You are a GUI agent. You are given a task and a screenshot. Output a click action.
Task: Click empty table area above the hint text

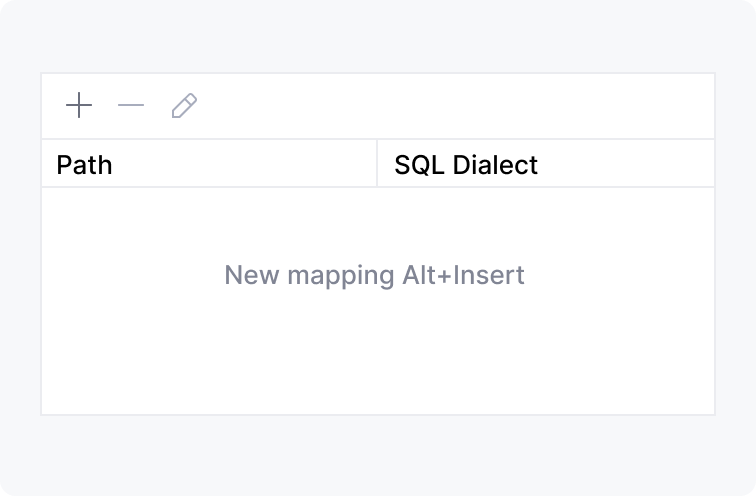(x=378, y=218)
